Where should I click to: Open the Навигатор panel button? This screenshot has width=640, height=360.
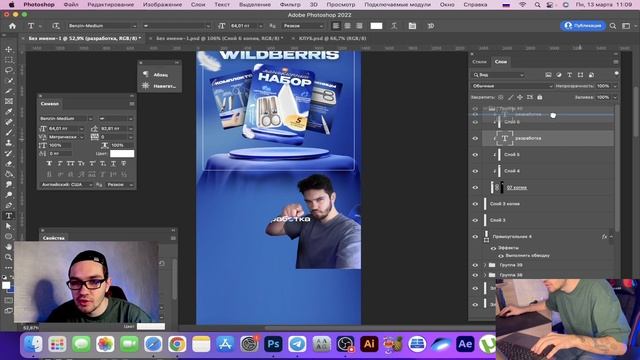[x=160, y=86]
